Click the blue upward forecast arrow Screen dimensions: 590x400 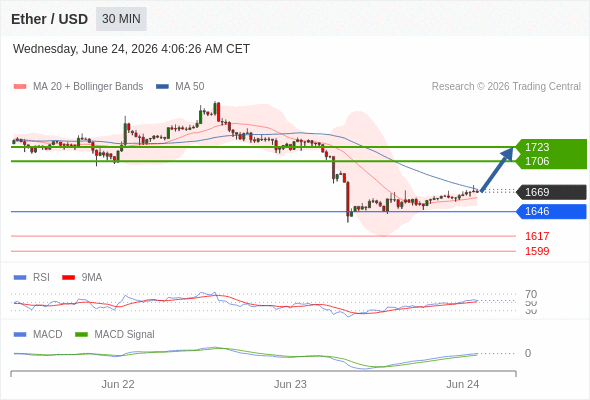coord(497,170)
